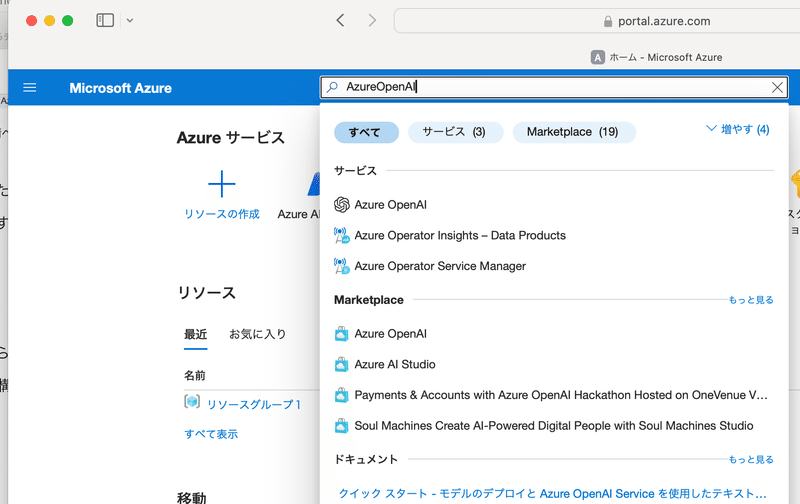Click Azure Operator Insights icon

[341, 235]
